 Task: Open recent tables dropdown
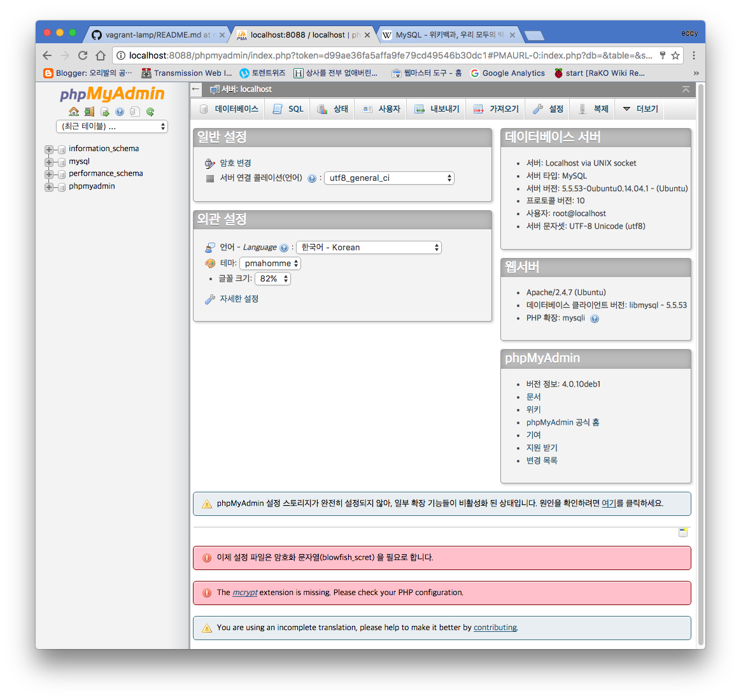112,126
